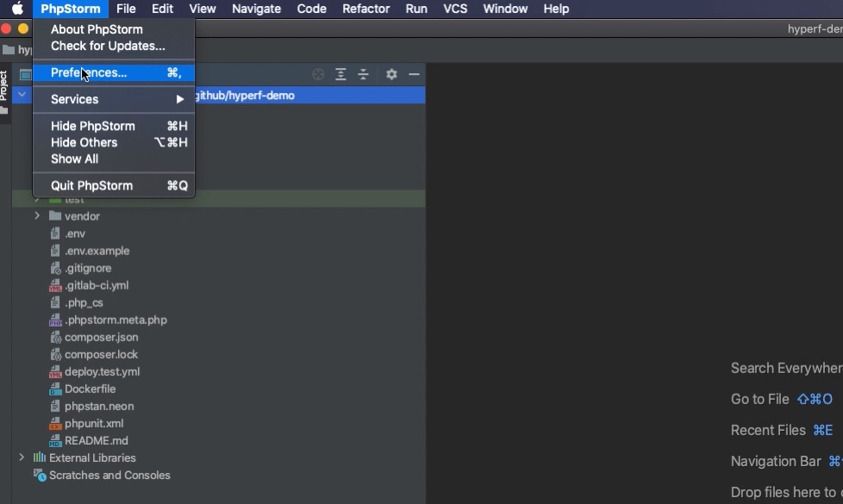This screenshot has width=843, height=504.
Task: Select composer.json file
Action: [x=101, y=337]
